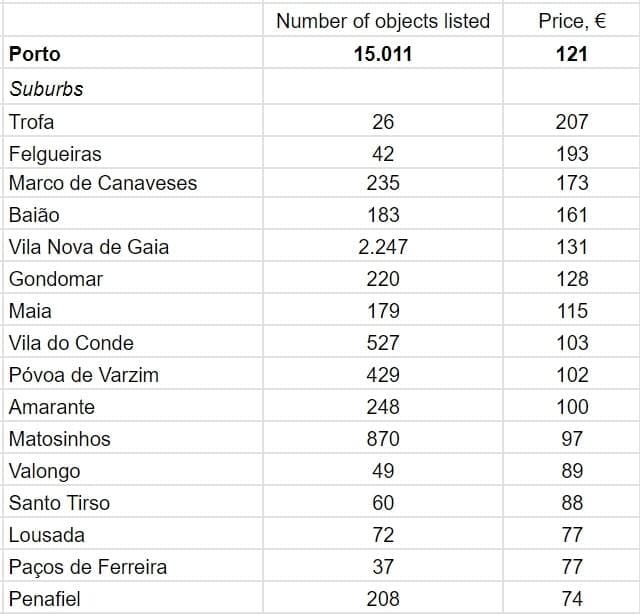Select Porto's 15.011 objects value
Image resolution: width=640 pixels, height=614 pixels.
[383, 54]
